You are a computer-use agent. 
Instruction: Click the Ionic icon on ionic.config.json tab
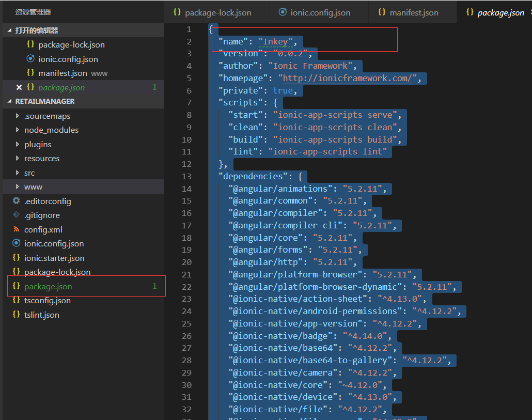283,12
